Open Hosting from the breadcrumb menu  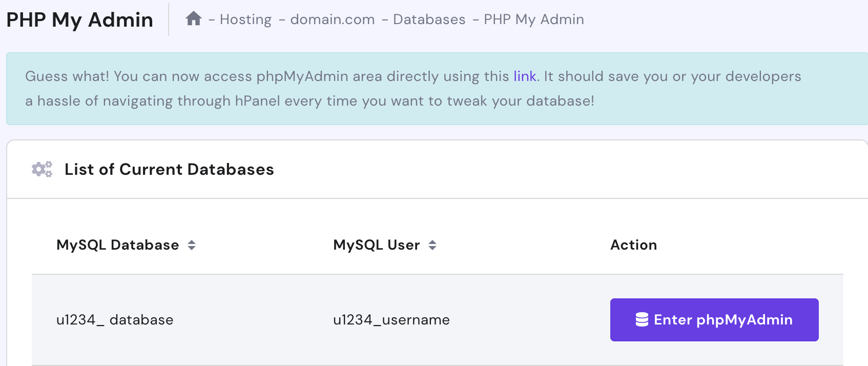245,19
